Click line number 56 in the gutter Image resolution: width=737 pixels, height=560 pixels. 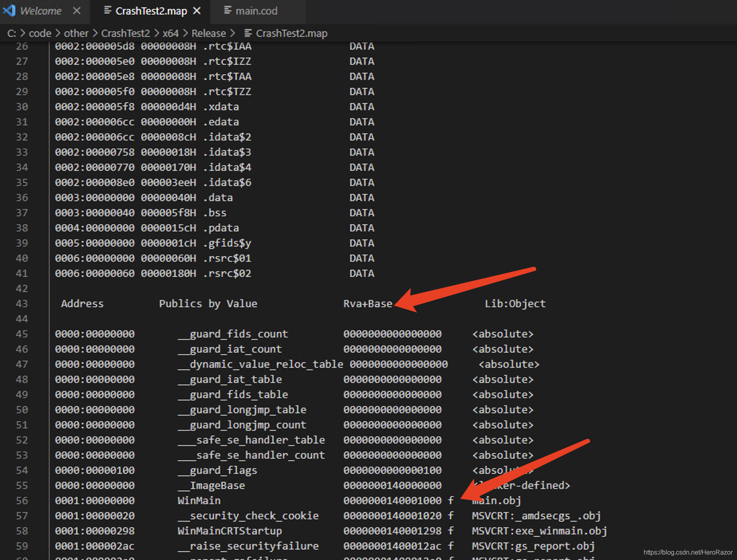[x=22, y=501]
